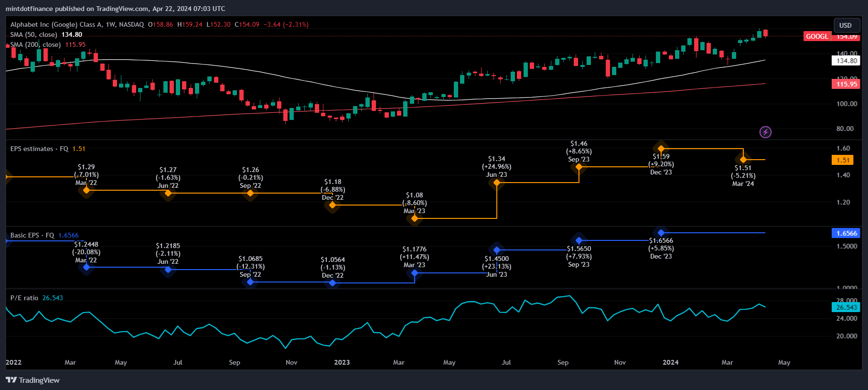Click the orange Dec '23 EPS estimate diamond
Screen dimensions: 868x390
661,149
